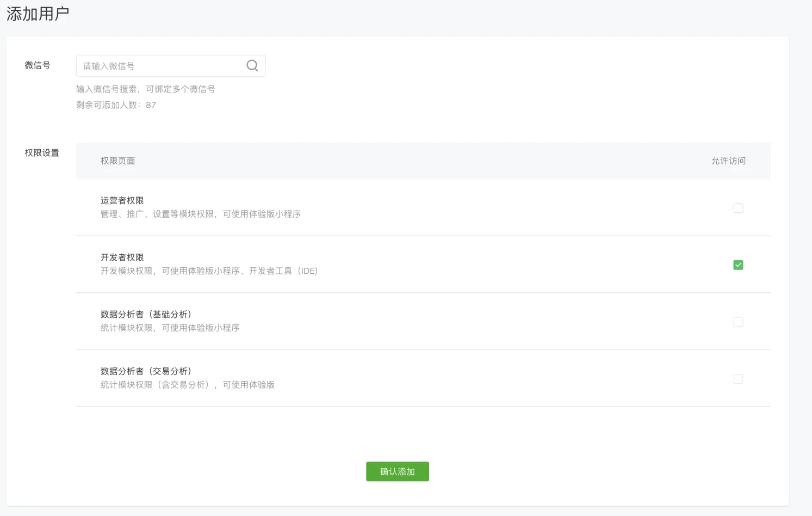Image resolution: width=812 pixels, height=516 pixels.
Task: Select the 开发者权限 row title
Action: pyautogui.click(x=122, y=257)
